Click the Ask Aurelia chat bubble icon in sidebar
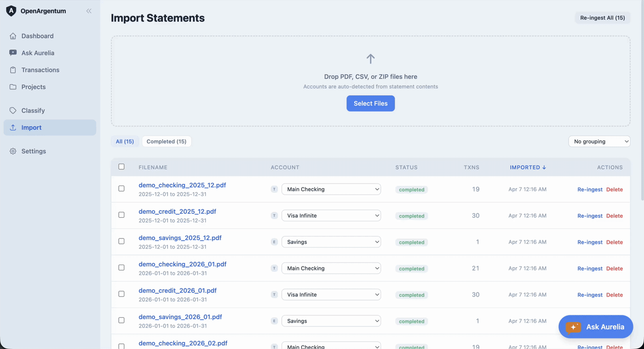The height and width of the screenshot is (349, 644). [x=13, y=53]
